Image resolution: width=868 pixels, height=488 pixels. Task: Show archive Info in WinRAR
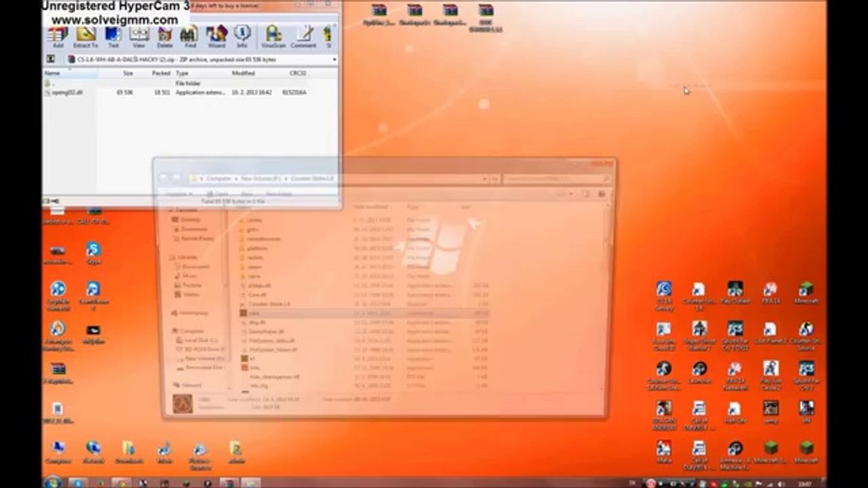tap(242, 36)
